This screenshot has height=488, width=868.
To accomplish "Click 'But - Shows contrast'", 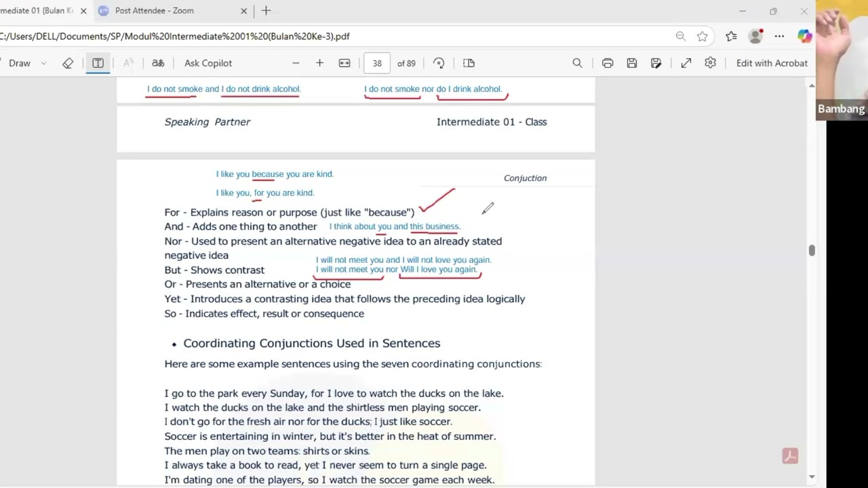I will (214, 270).
